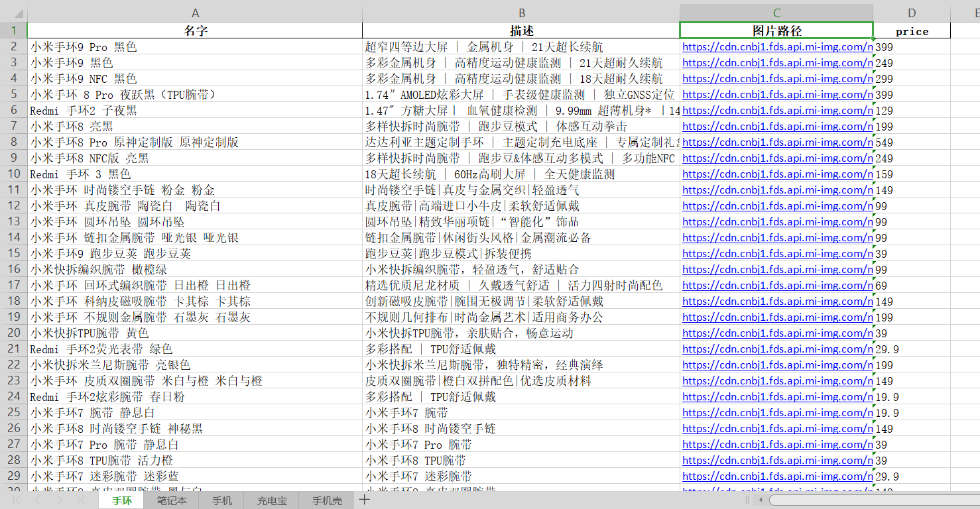Open the image link for Redmi 手环 3 黑色

[777, 174]
